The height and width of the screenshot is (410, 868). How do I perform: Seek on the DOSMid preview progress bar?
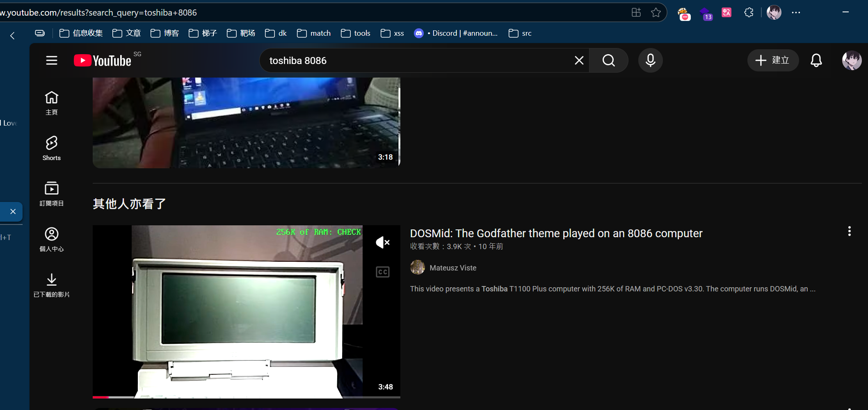coord(246,397)
